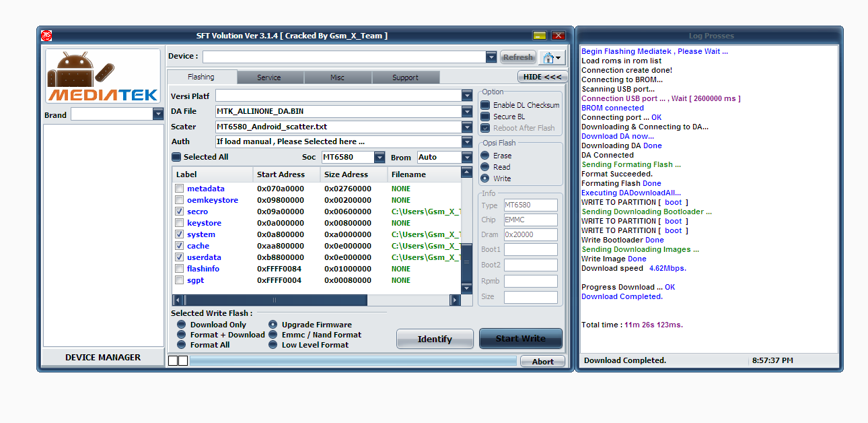Choose Download Only flash mode
Screen dimensions: 868x423
pyautogui.click(x=182, y=325)
